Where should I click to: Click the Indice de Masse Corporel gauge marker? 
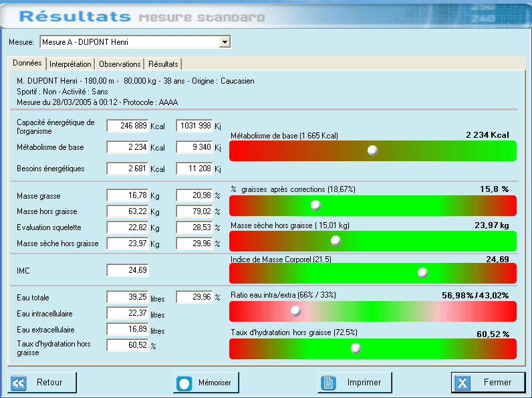(x=422, y=272)
